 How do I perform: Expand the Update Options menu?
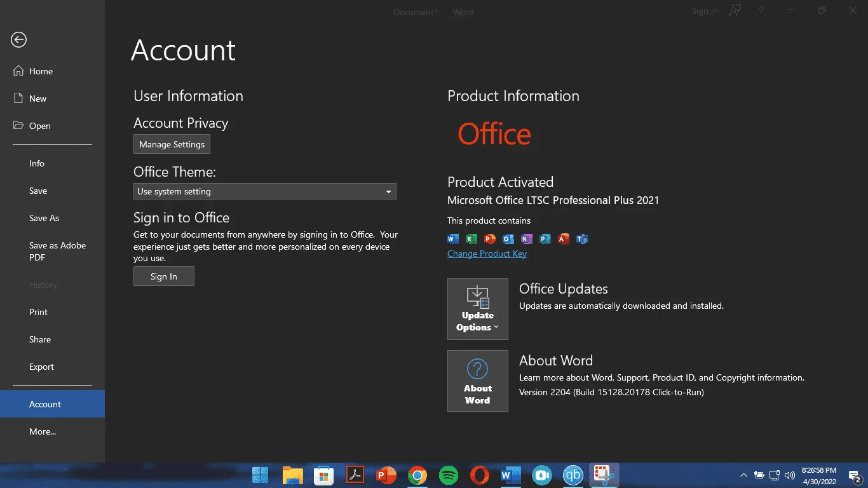478,309
